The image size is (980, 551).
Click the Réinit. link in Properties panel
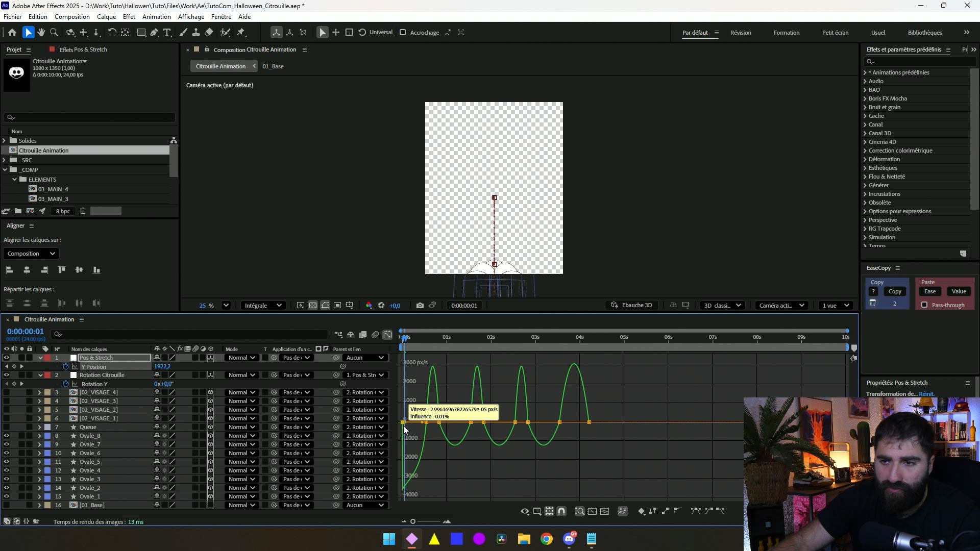pos(926,394)
